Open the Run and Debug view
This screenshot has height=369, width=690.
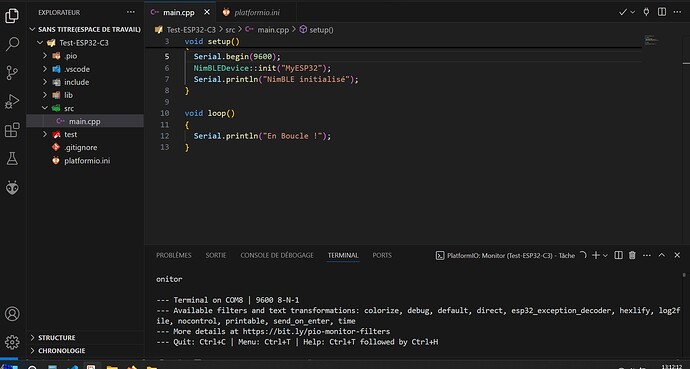[x=12, y=102]
